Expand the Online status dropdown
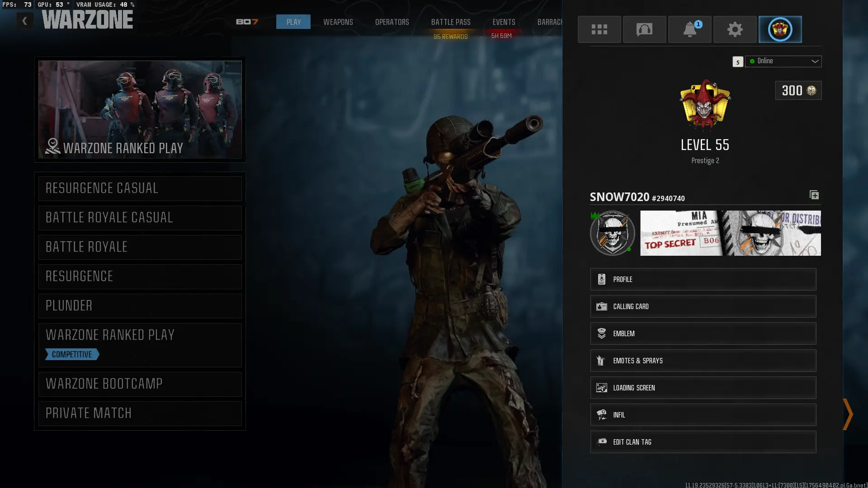 [783, 61]
